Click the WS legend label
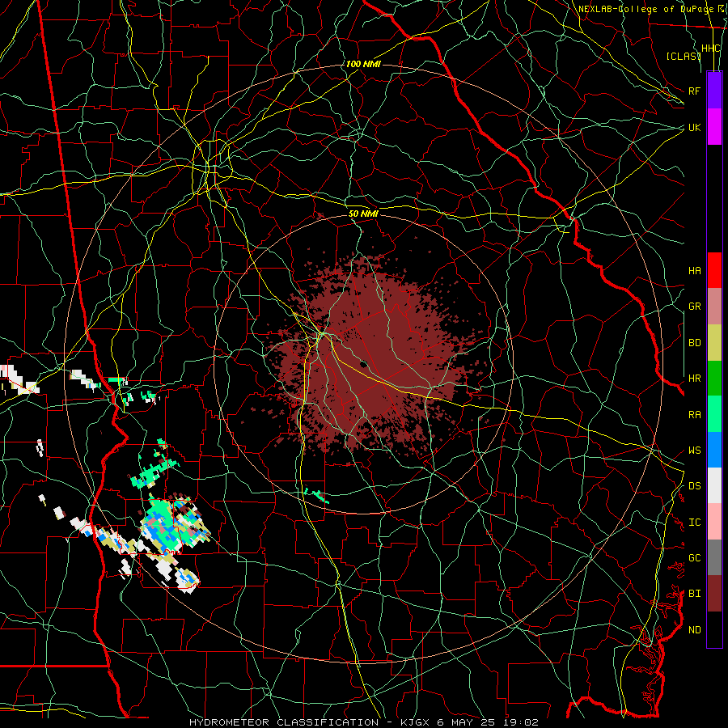728x728 pixels. pos(694,451)
